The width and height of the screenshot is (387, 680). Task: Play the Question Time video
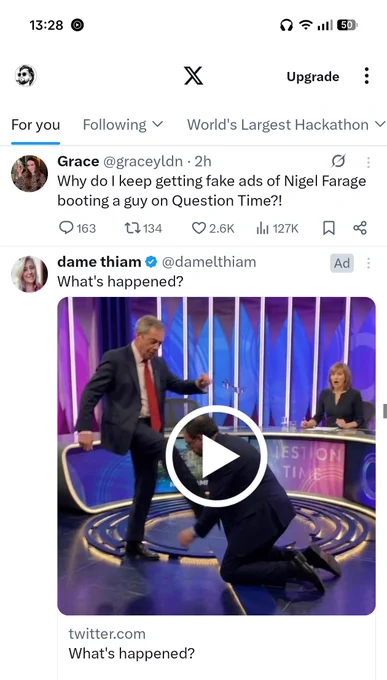(216, 456)
